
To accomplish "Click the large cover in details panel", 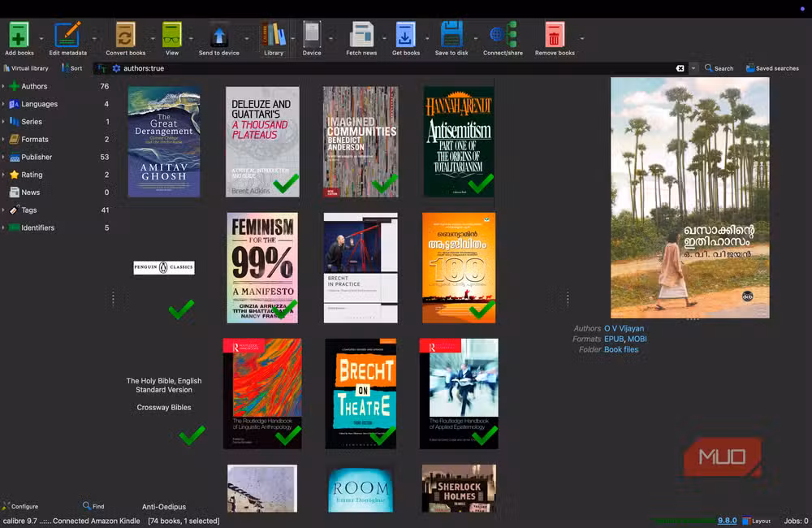I will coord(689,197).
